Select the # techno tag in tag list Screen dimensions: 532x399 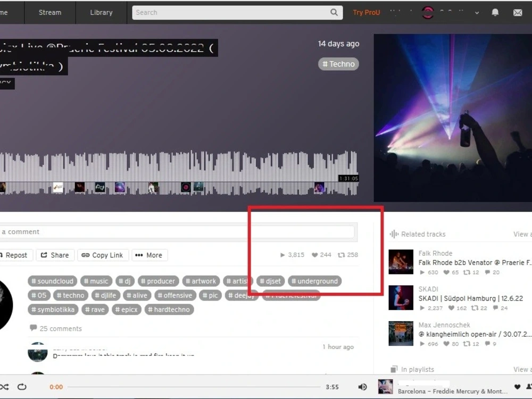(x=71, y=295)
